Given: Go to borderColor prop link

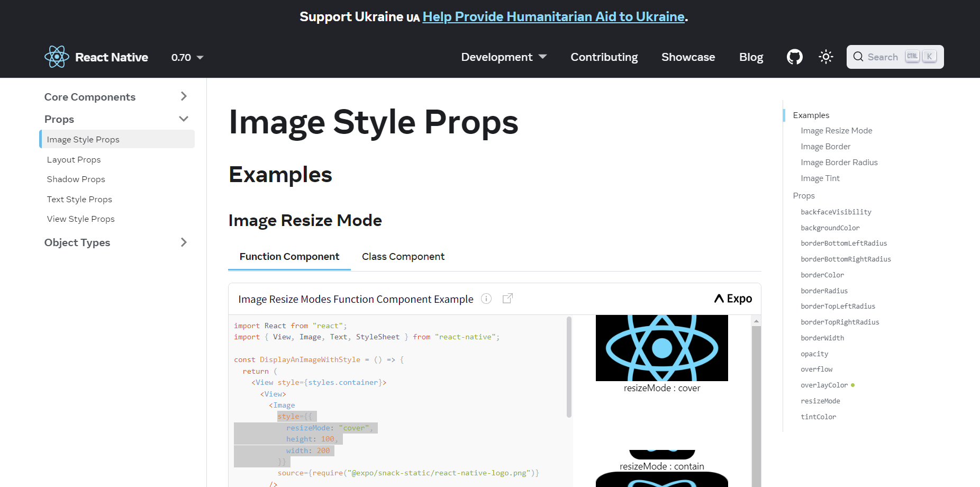Looking at the screenshot, I should click(x=822, y=275).
